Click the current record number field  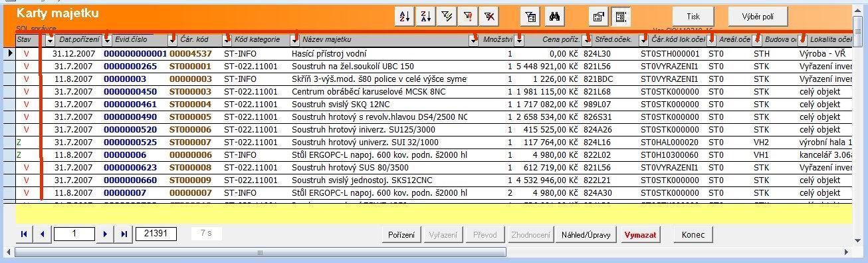[x=74, y=234]
